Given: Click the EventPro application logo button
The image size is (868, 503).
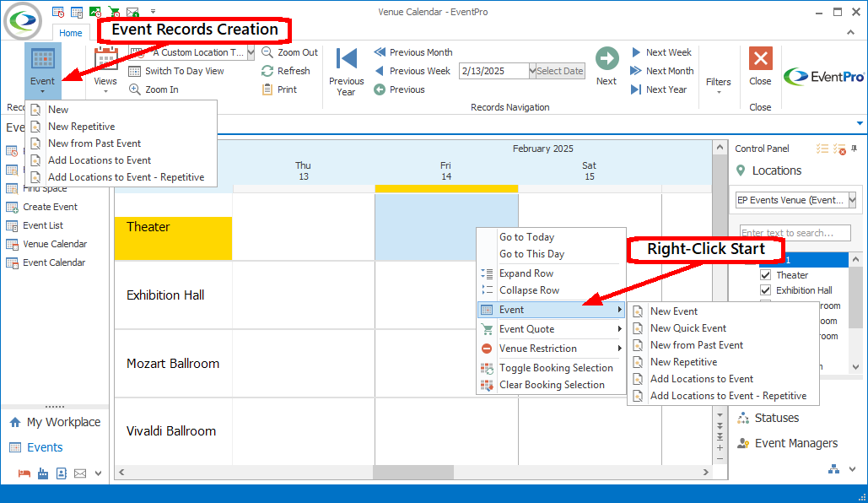Looking at the screenshot, I should 23,20.
